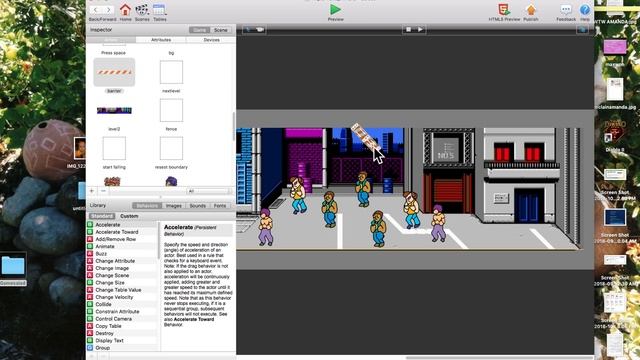Choose Control Camera behavior
The image size is (640, 360).
pos(114,319)
